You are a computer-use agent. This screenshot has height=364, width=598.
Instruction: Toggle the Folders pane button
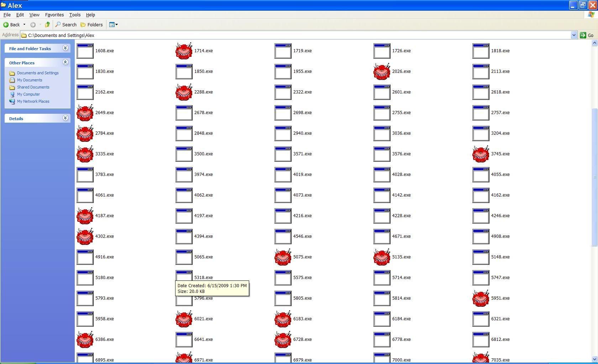click(91, 25)
